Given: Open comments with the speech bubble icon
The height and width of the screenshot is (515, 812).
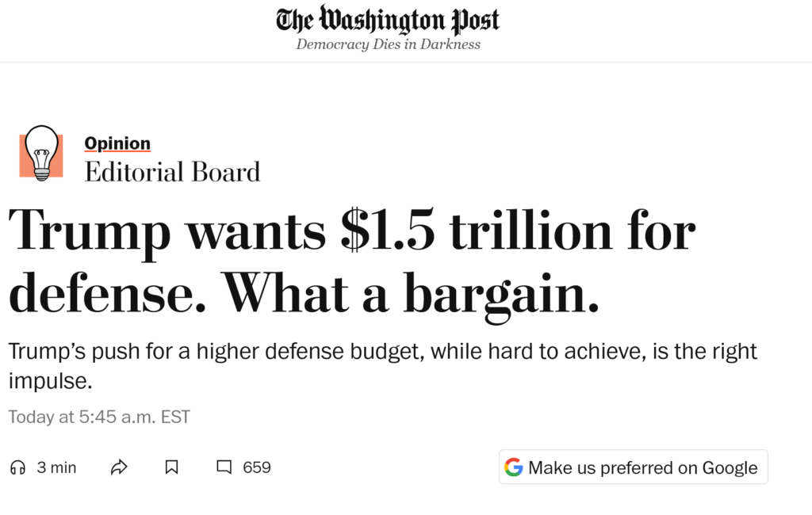Looking at the screenshot, I should (224, 467).
